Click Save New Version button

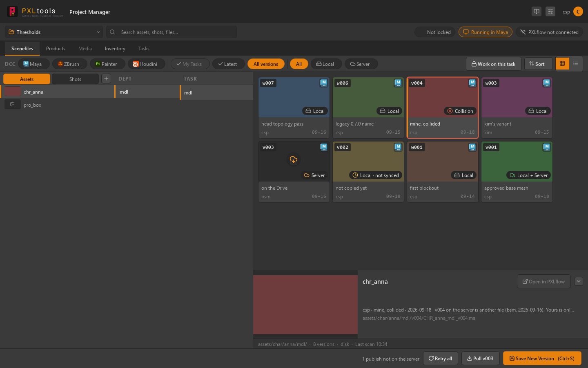pyautogui.click(x=542, y=358)
